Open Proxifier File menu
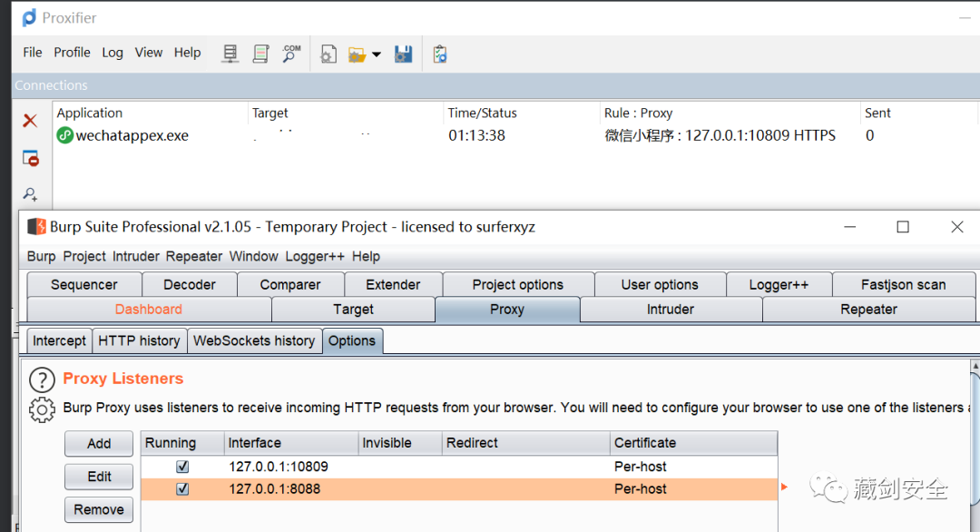Viewport: 980px width, 532px height. [33, 53]
